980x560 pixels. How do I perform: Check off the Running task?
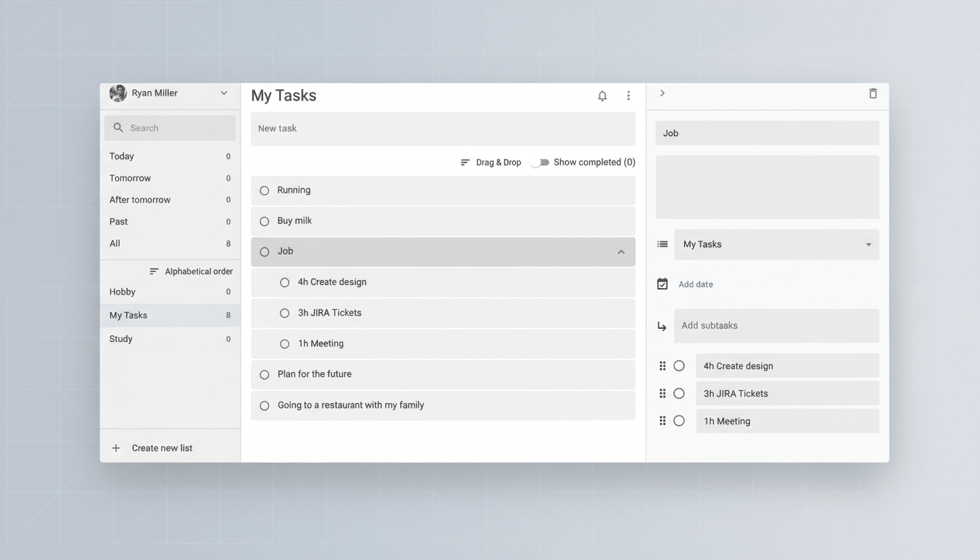(264, 190)
